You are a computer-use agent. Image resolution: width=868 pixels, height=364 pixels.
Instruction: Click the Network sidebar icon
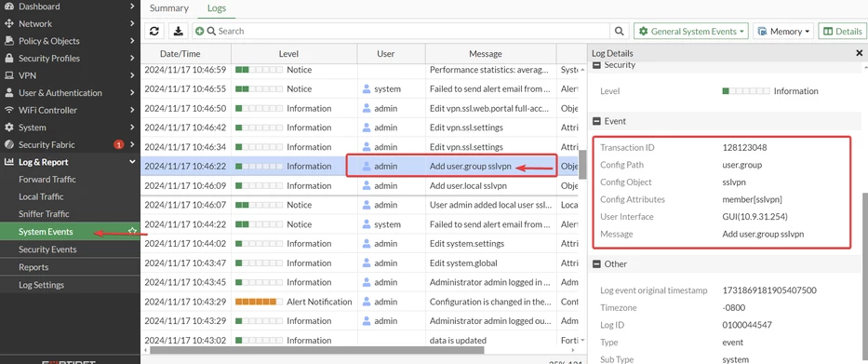(x=9, y=24)
